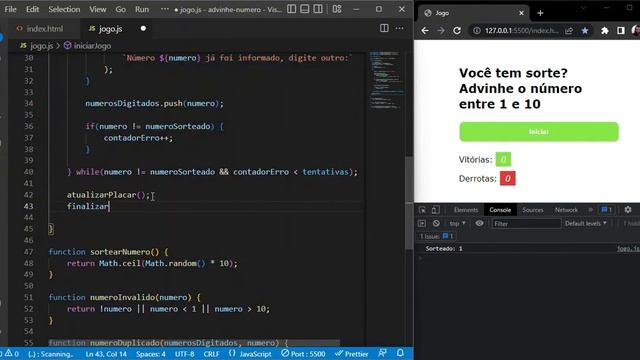This screenshot has width=640, height=360.
Task: Toggle browser side panel icon
Action: (x=621, y=31)
